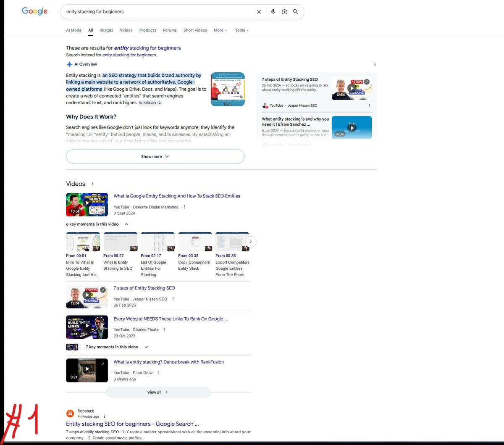Screen dimensions: 504x445
Task: Open Every Website NEEDS These Links video link
Action: 171,319
